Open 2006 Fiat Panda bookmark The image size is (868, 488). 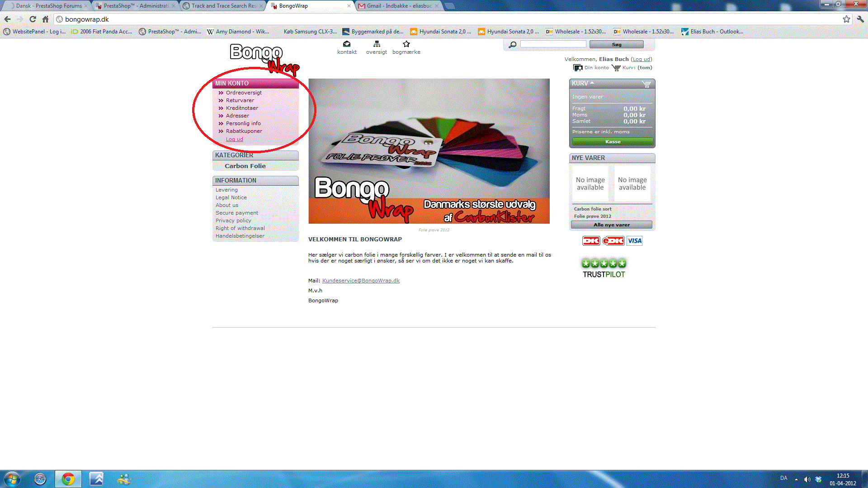click(102, 32)
